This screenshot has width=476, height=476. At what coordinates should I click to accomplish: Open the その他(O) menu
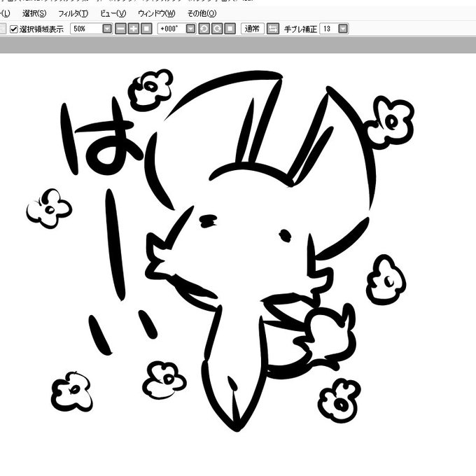(202, 13)
